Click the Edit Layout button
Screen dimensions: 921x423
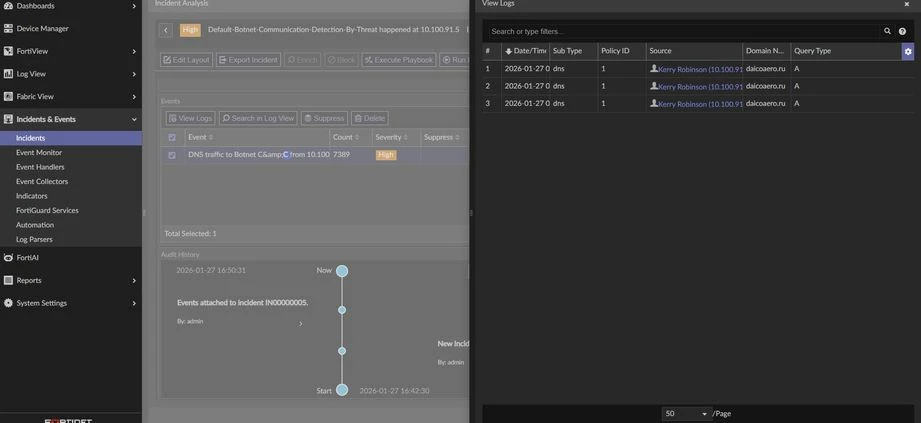click(x=186, y=60)
